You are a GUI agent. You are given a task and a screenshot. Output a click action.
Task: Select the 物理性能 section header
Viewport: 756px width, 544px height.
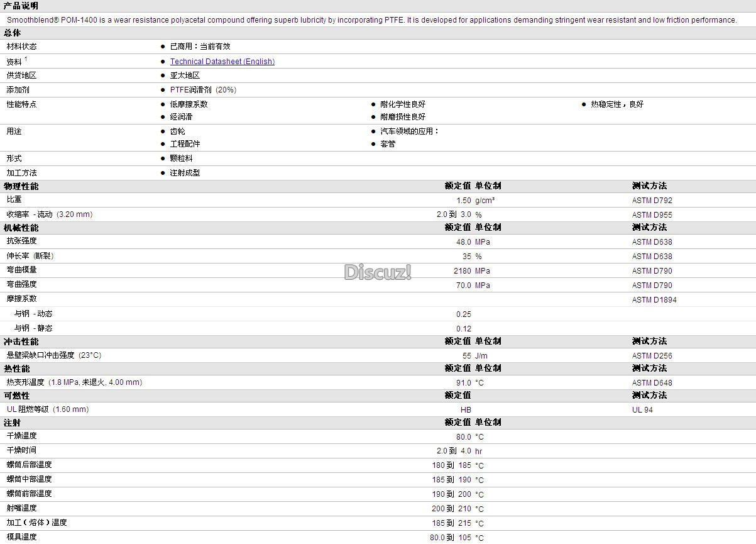(x=21, y=186)
